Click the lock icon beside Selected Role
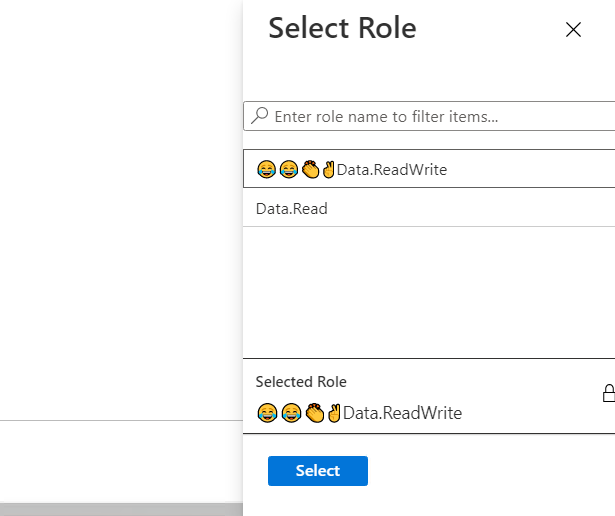 click(609, 393)
